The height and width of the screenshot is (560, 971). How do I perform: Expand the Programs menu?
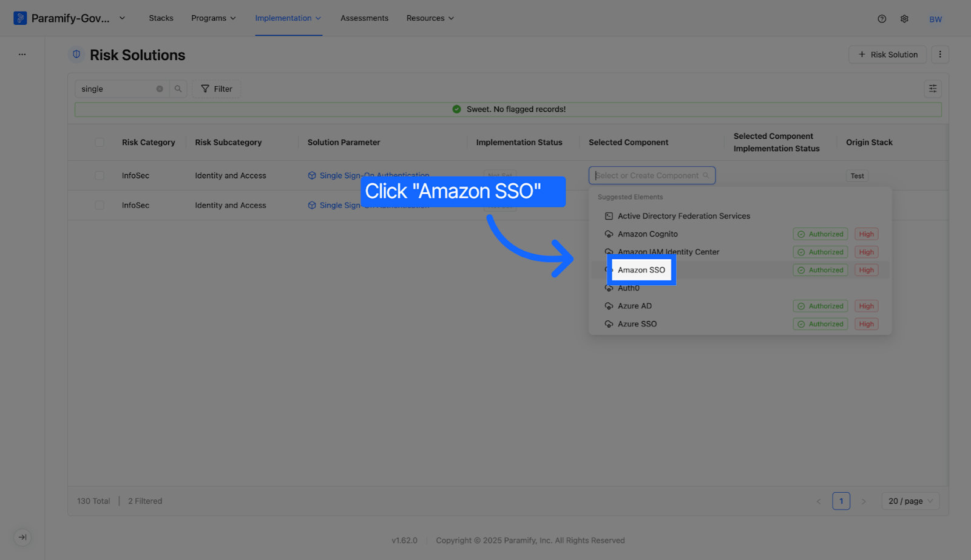214,18
